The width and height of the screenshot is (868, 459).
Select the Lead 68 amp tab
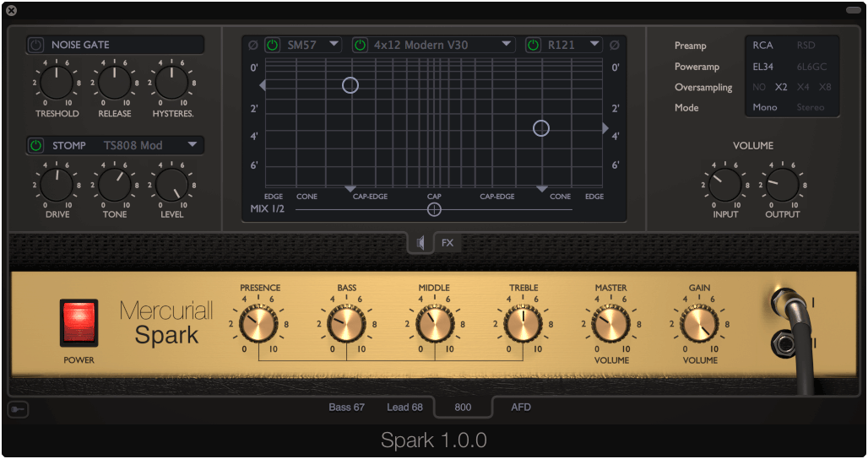click(x=404, y=407)
